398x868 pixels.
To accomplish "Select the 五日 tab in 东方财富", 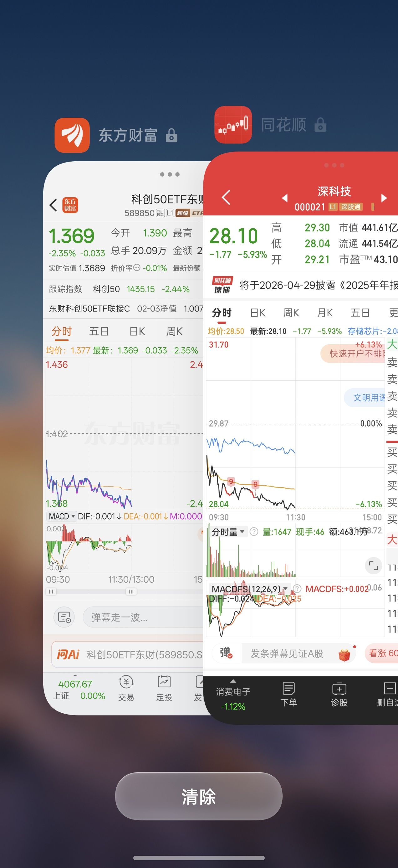I will [99, 331].
